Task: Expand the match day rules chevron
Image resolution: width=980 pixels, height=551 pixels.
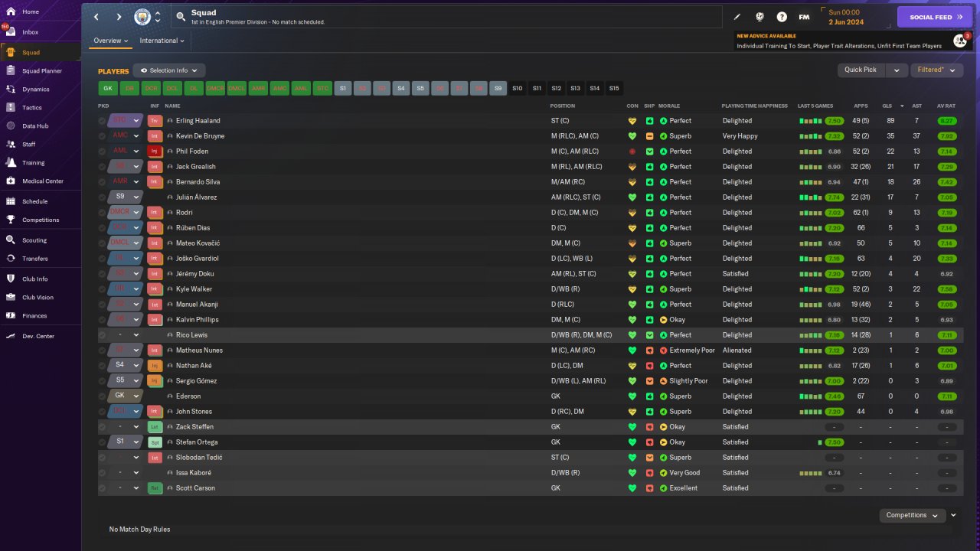Action: pyautogui.click(x=953, y=515)
